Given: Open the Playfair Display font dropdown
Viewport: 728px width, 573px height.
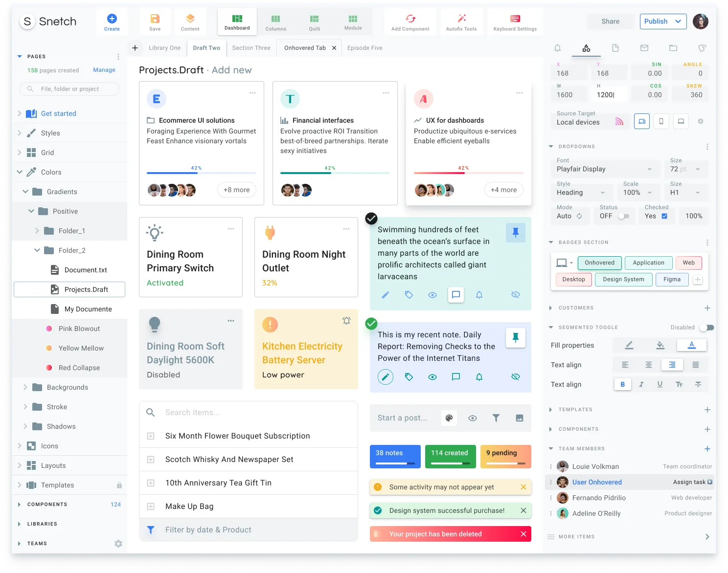Looking at the screenshot, I should [x=605, y=169].
